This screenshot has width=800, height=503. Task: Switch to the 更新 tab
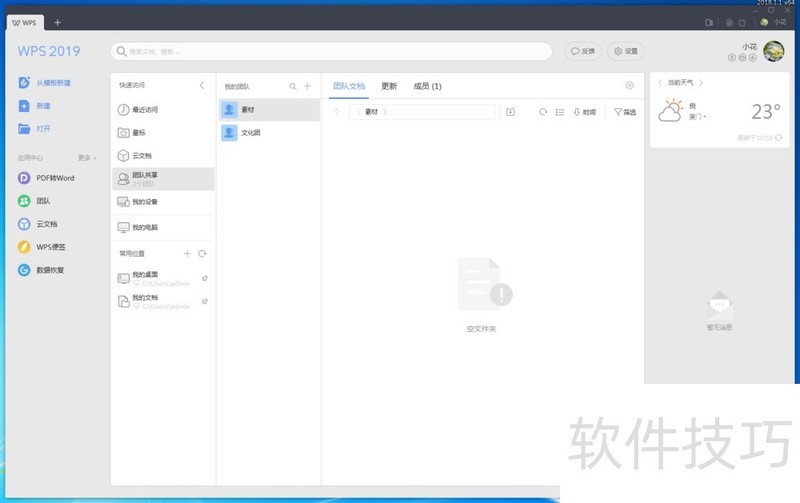389,86
